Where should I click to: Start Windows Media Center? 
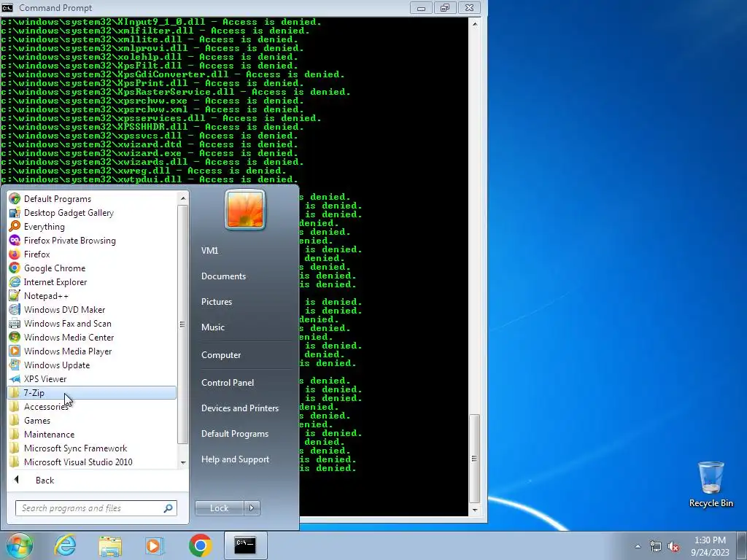(x=69, y=337)
